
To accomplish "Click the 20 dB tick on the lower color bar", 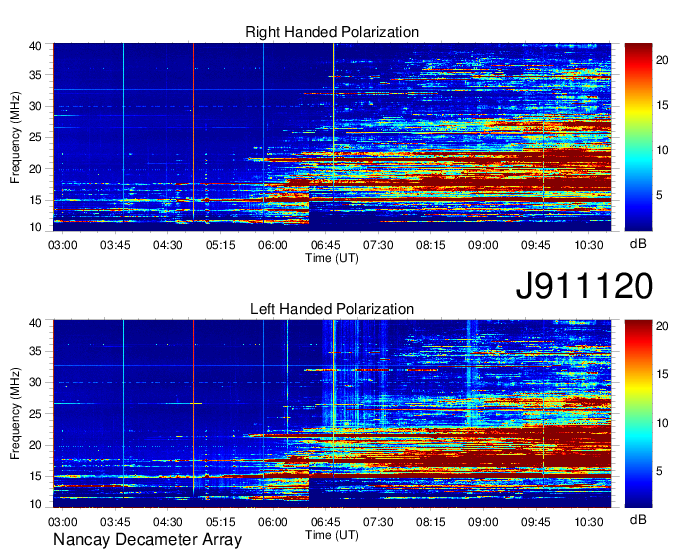I will [x=662, y=326].
